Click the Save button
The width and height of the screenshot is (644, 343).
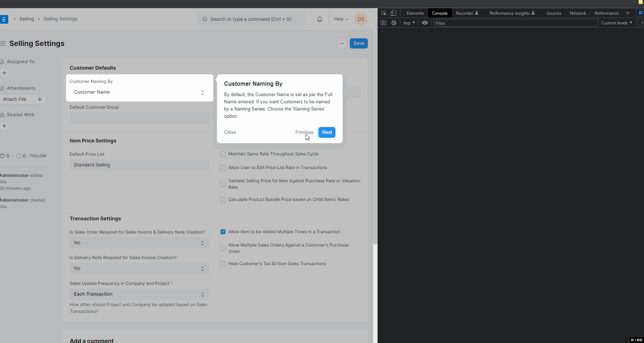[x=358, y=43]
